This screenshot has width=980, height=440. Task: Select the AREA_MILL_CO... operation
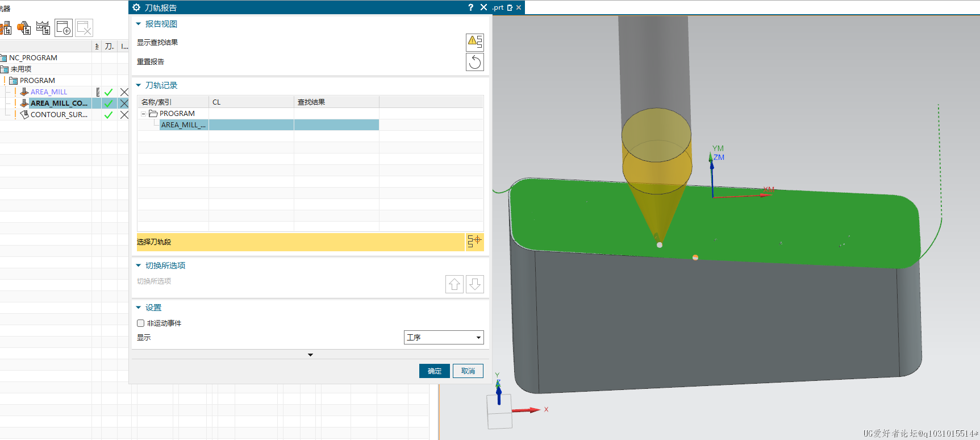(x=59, y=103)
